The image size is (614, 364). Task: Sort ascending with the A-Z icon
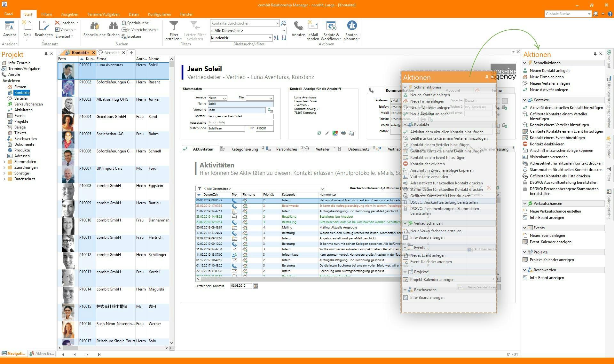coord(276,38)
